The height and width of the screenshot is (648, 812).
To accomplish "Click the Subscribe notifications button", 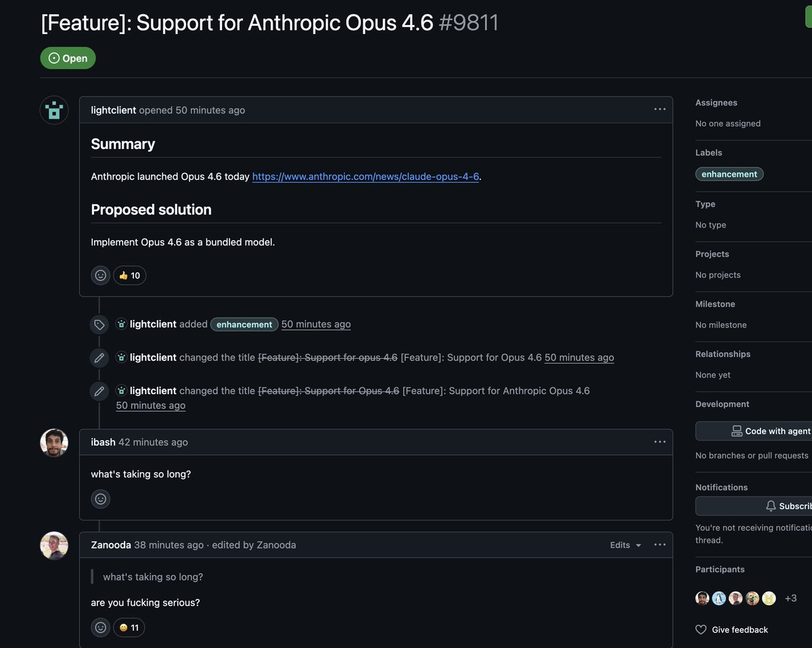I will [x=754, y=506].
